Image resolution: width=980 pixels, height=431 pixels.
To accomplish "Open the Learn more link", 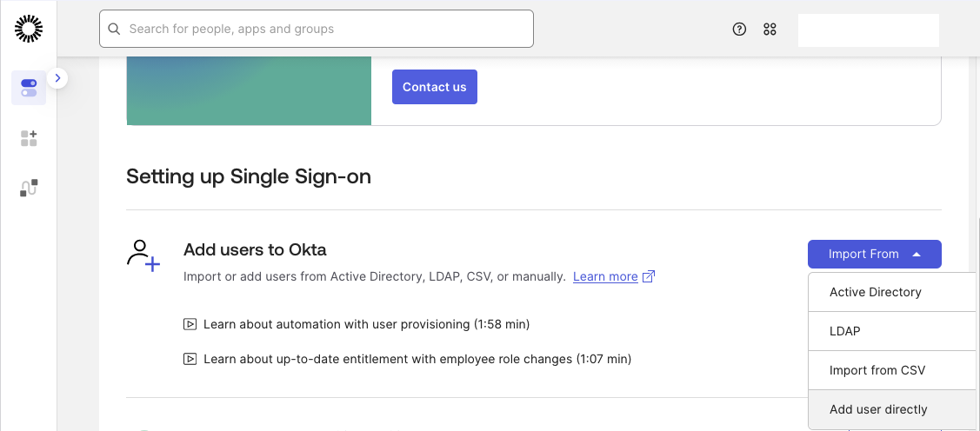I will pos(605,276).
